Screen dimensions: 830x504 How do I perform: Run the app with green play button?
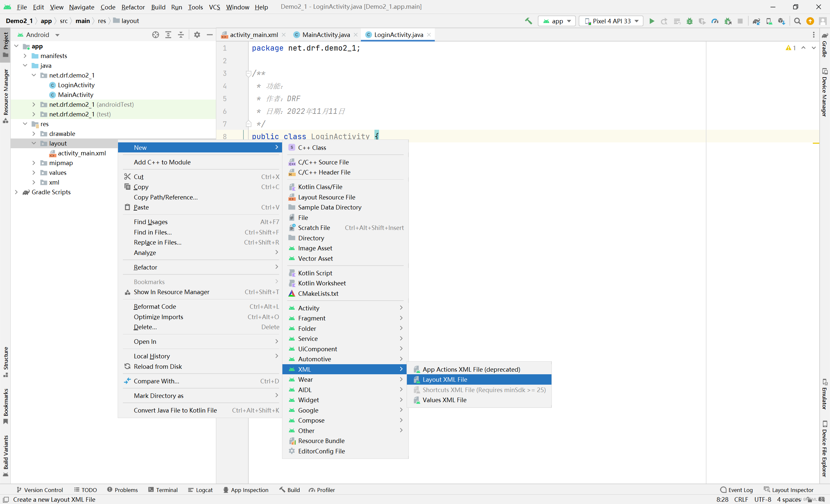point(651,21)
